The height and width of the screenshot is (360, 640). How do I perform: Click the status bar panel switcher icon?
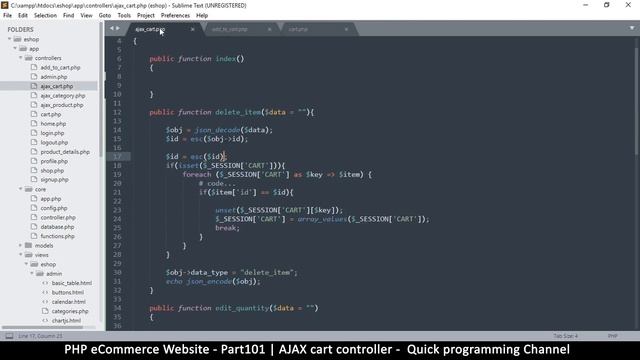9,336
